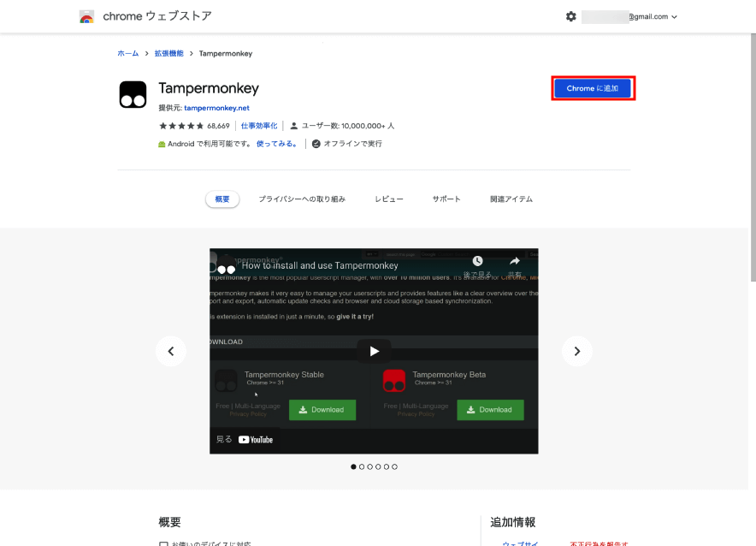This screenshot has height=546, width=756.
Task: Click the video's share arrow icon
Action: pos(515,261)
